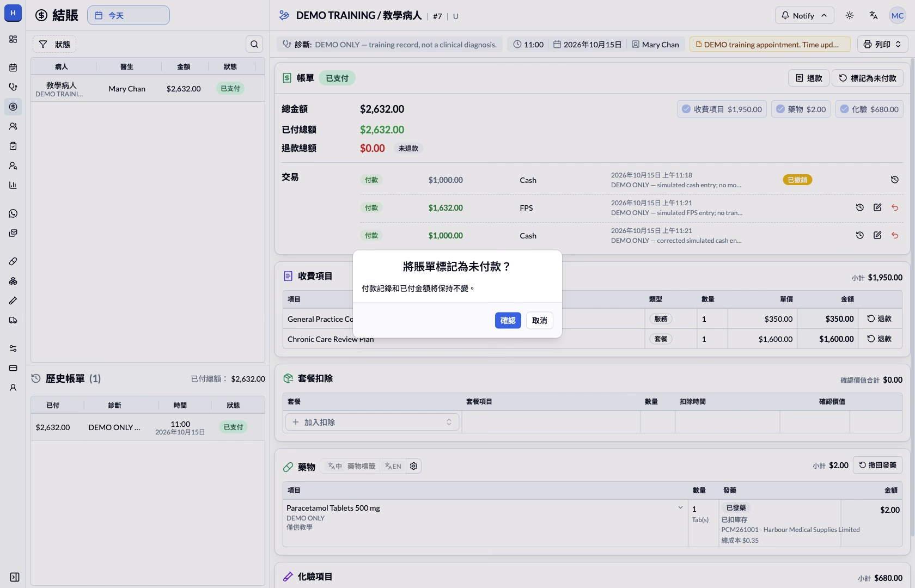
Task: Edit the FPS $1,632.00 transaction
Action: point(877,207)
